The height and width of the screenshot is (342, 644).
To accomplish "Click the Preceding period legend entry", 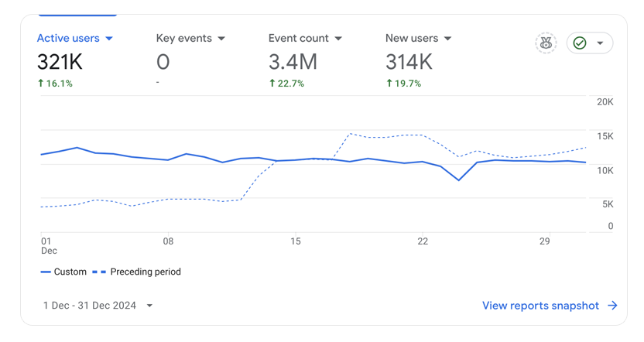I will 137,272.
